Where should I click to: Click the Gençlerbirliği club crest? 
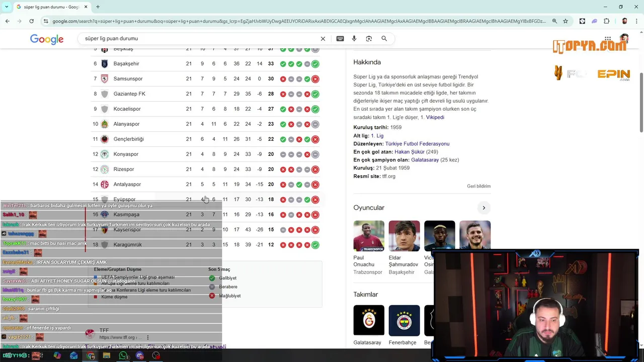tap(105, 139)
